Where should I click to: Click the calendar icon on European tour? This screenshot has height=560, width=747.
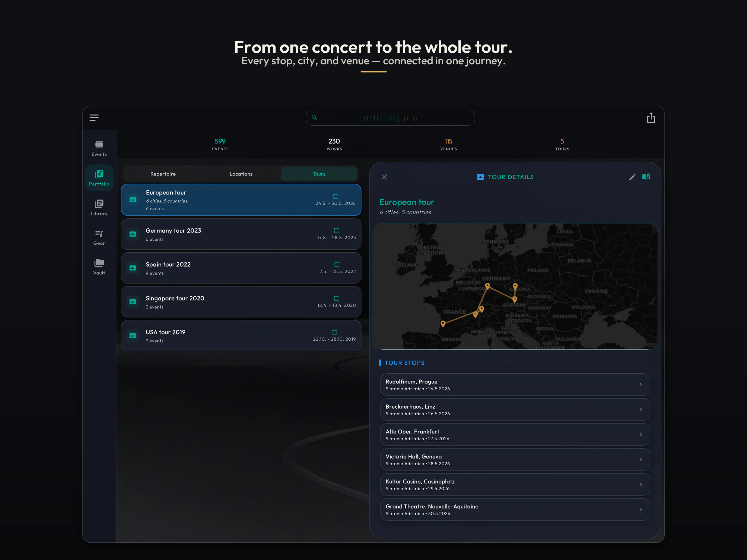(x=335, y=196)
